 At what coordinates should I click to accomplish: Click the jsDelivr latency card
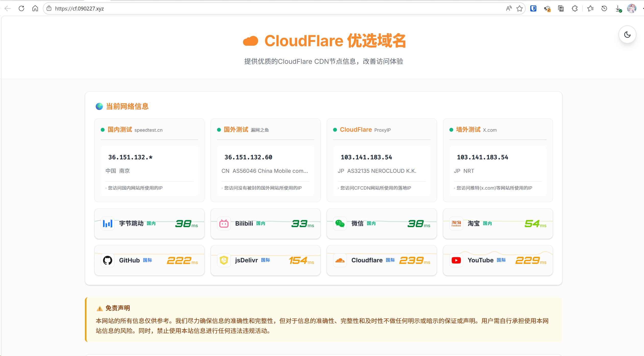coord(265,260)
